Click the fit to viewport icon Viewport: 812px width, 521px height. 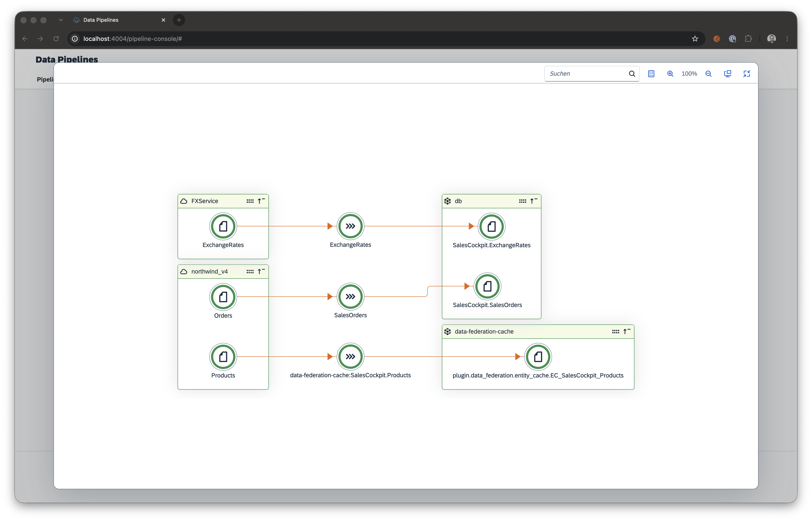click(x=727, y=74)
